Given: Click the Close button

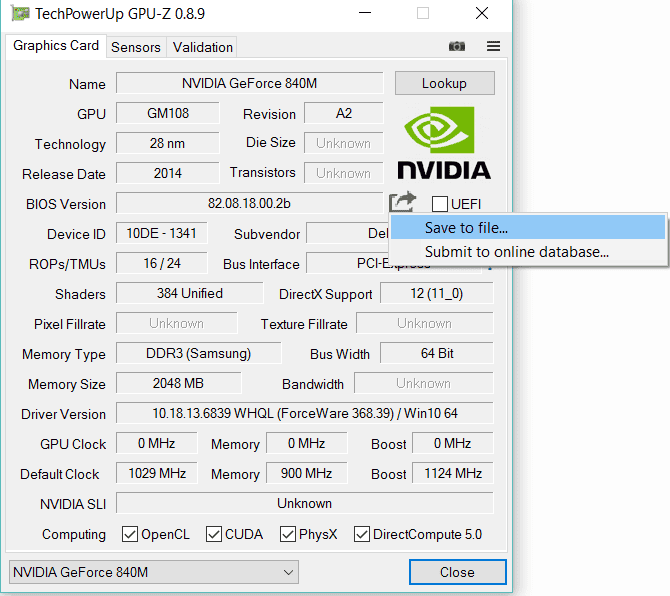Looking at the screenshot, I should pos(457,572).
